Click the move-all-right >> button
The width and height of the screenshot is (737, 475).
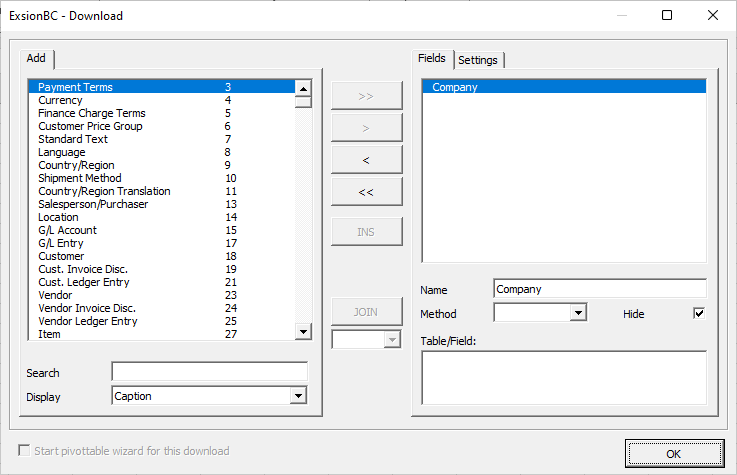pos(367,96)
